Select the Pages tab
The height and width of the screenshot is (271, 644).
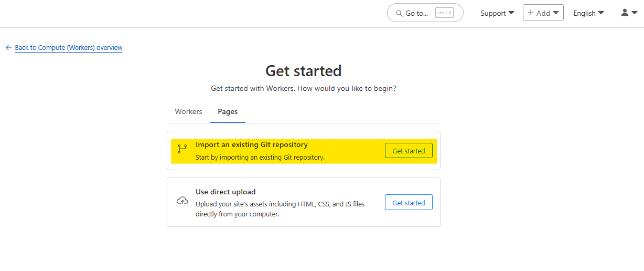tap(228, 111)
